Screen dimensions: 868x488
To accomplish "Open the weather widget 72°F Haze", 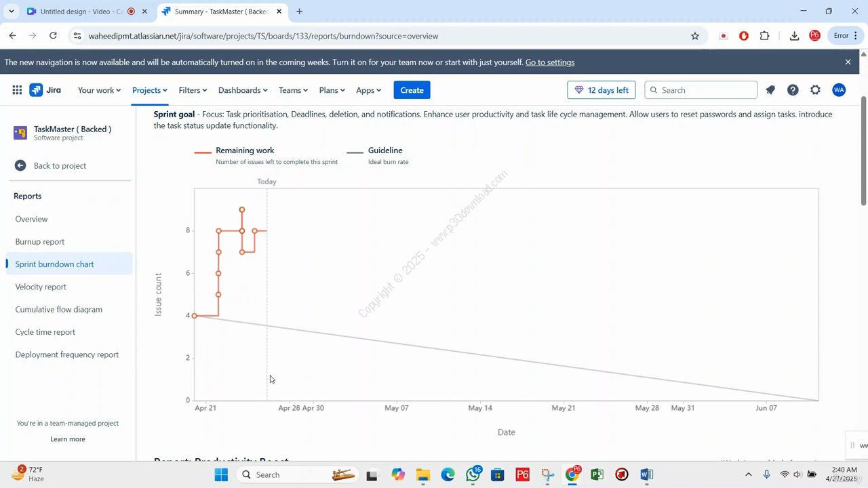I will click(28, 474).
